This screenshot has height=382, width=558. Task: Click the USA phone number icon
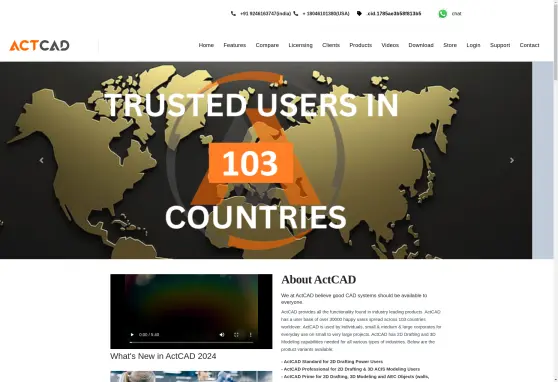click(x=296, y=14)
